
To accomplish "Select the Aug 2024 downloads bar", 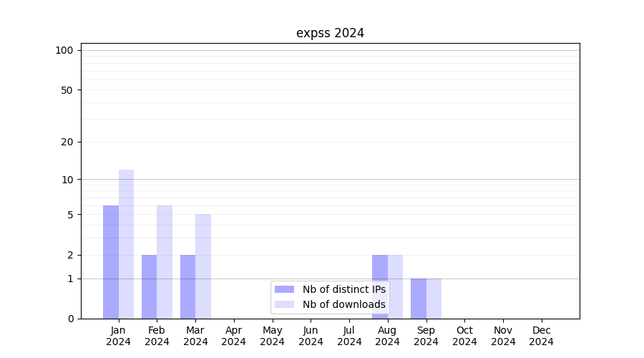I will click(x=395, y=286).
